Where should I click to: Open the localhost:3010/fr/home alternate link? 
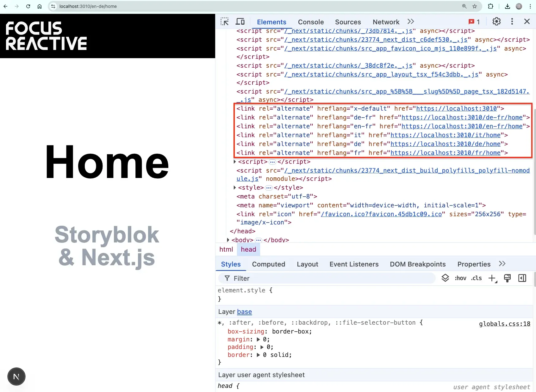click(x=446, y=153)
